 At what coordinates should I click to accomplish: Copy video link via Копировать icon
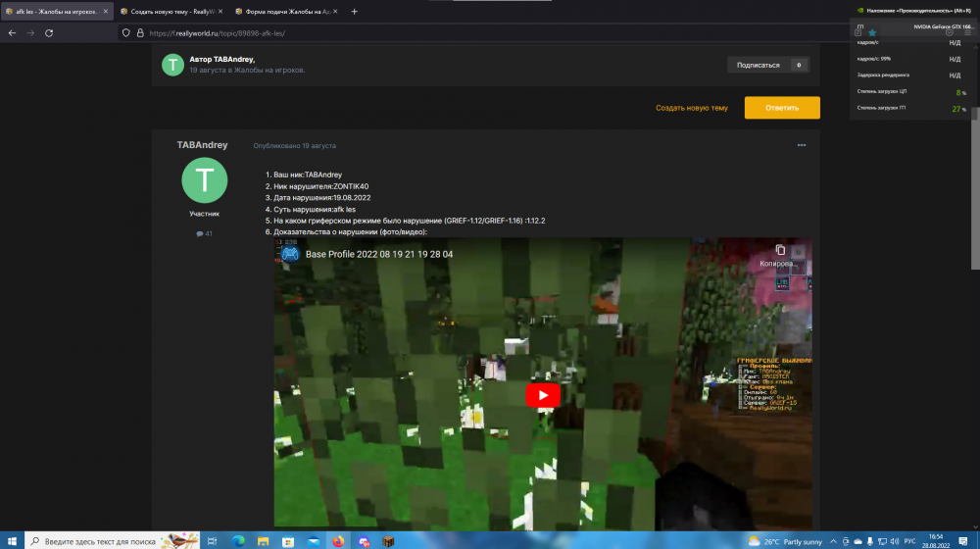pos(779,255)
